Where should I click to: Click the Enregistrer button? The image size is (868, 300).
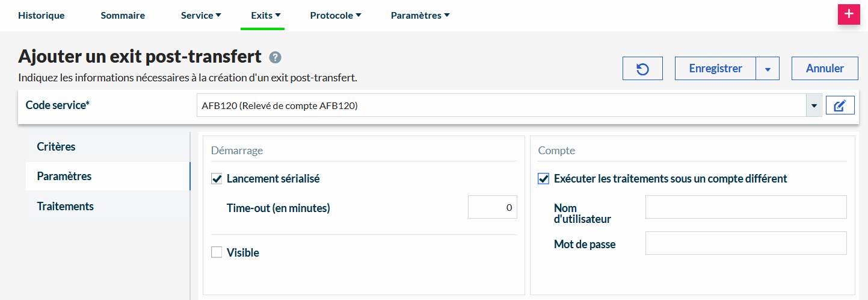point(715,69)
